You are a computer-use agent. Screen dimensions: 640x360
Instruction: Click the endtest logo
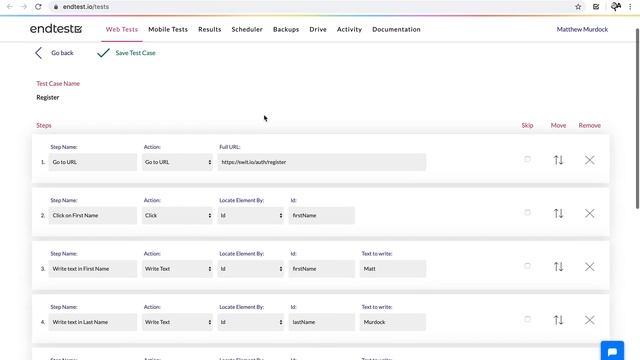point(56,29)
